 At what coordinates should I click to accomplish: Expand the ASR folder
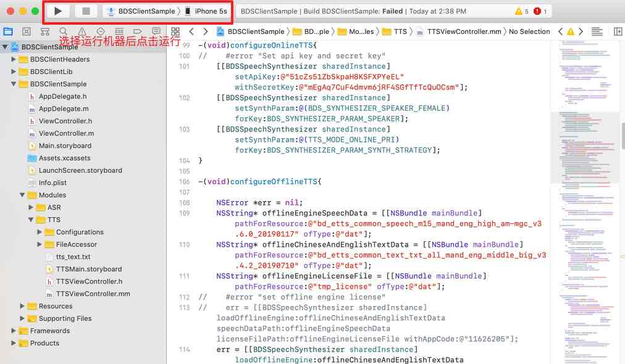pyautogui.click(x=31, y=207)
